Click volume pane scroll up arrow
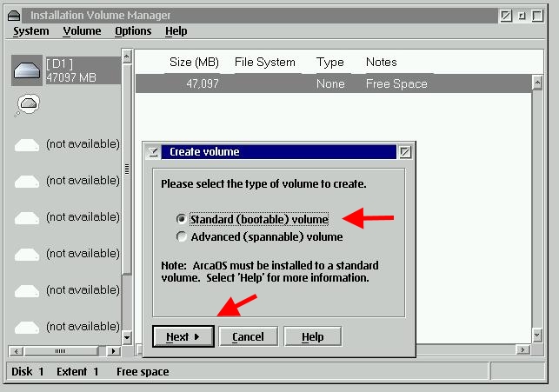Viewport: 559px width, 392px height. tap(537, 83)
